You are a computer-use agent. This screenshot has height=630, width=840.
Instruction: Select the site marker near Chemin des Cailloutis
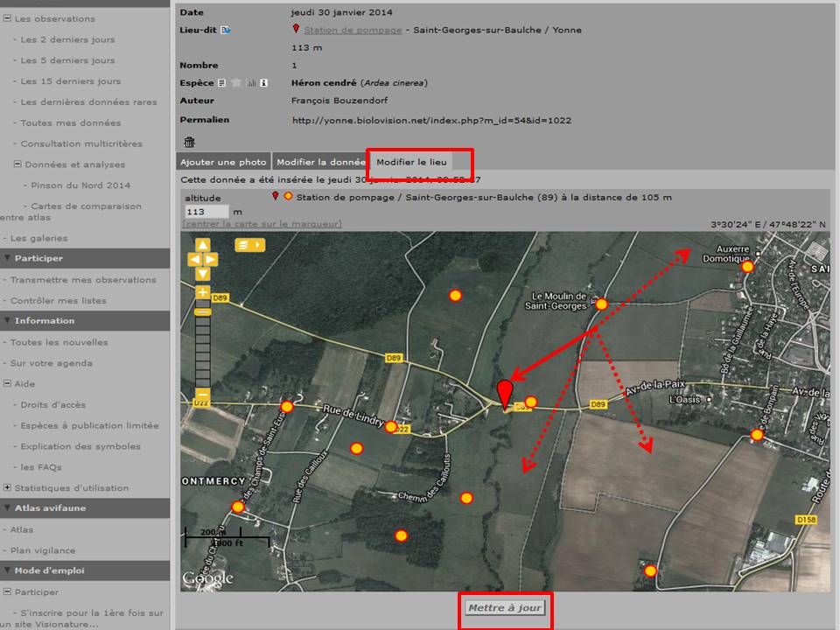tap(466, 498)
